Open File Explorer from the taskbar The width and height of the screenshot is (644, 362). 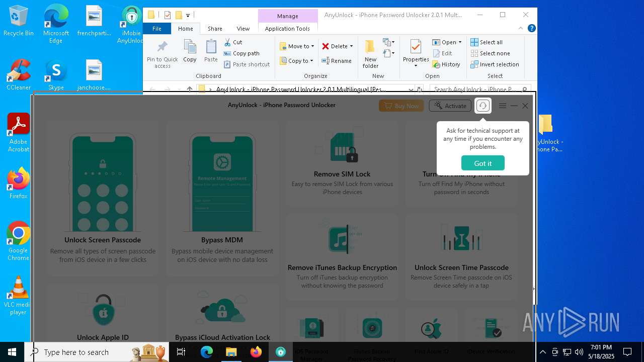pos(231,352)
